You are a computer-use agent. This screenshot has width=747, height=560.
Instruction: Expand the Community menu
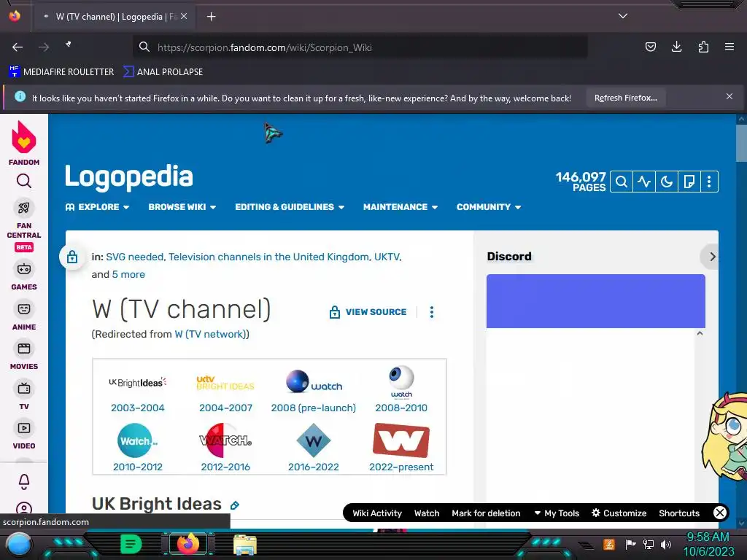(x=488, y=207)
